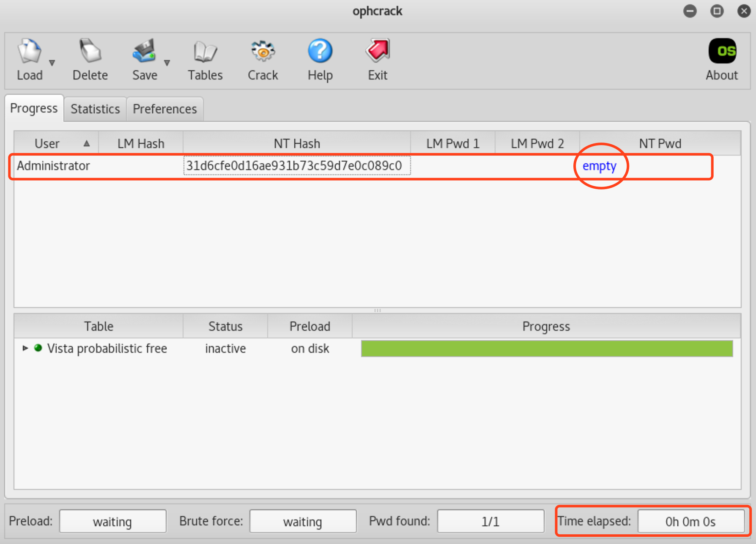
Task: Click the inactive status cell
Action: (225, 349)
